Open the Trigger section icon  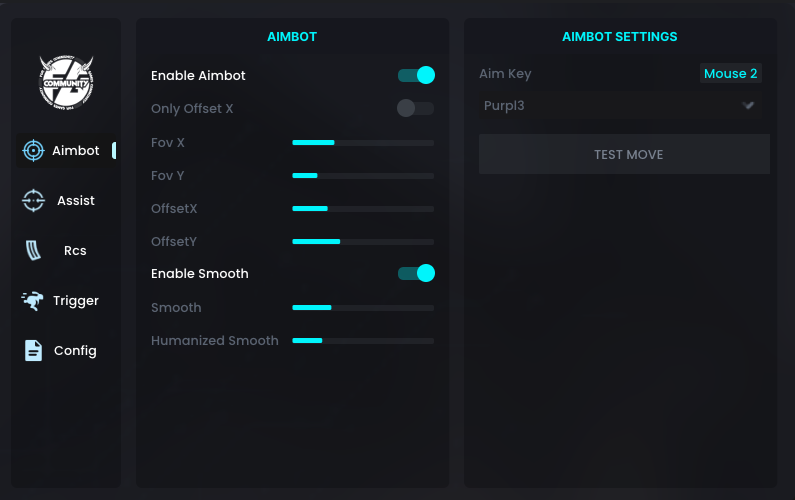33,300
